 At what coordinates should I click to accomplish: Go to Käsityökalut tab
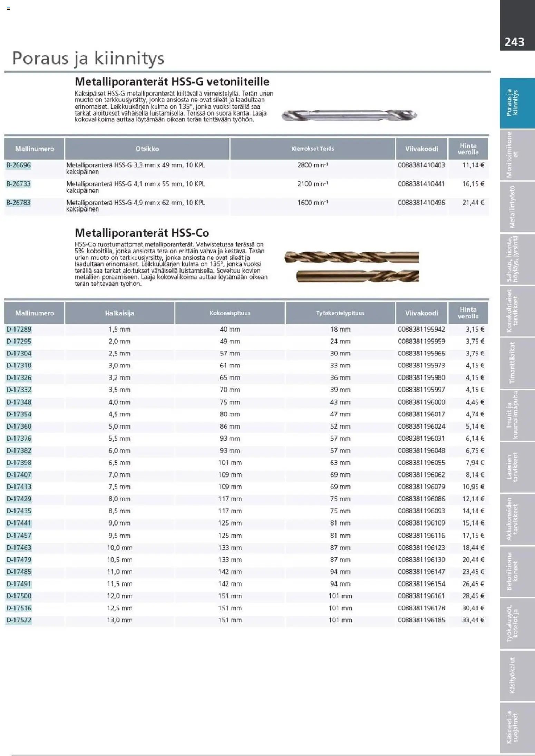[x=517, y=676]
